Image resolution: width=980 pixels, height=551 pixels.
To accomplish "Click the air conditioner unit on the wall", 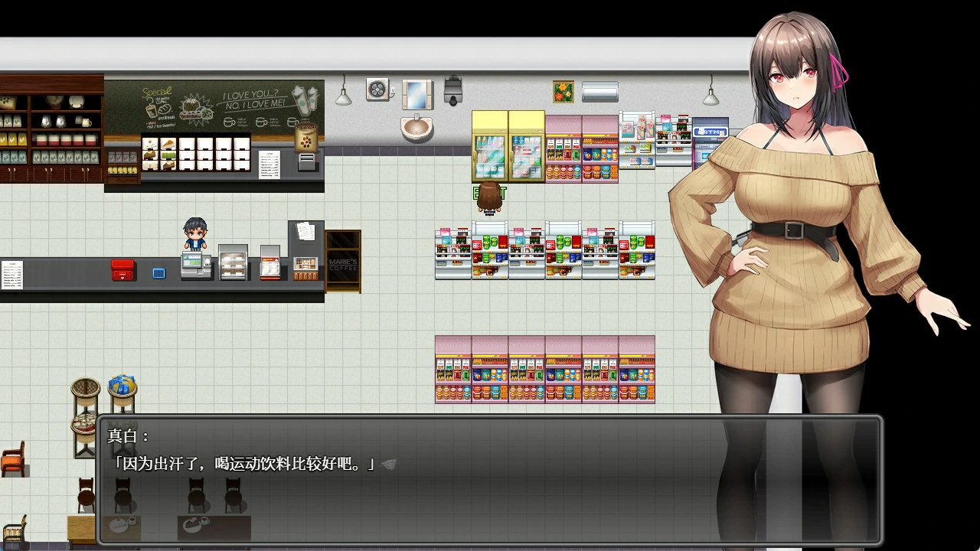I will tap(599, 92).
